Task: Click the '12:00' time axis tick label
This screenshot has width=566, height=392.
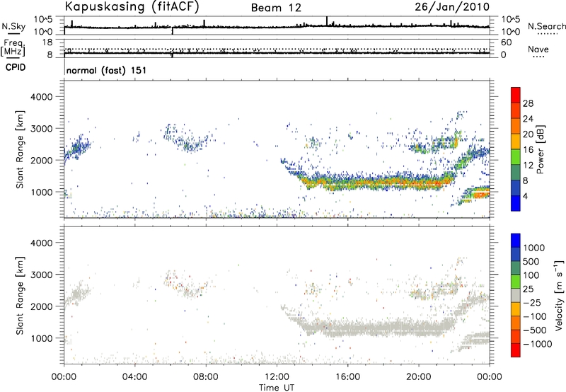Action: point(277,377)
